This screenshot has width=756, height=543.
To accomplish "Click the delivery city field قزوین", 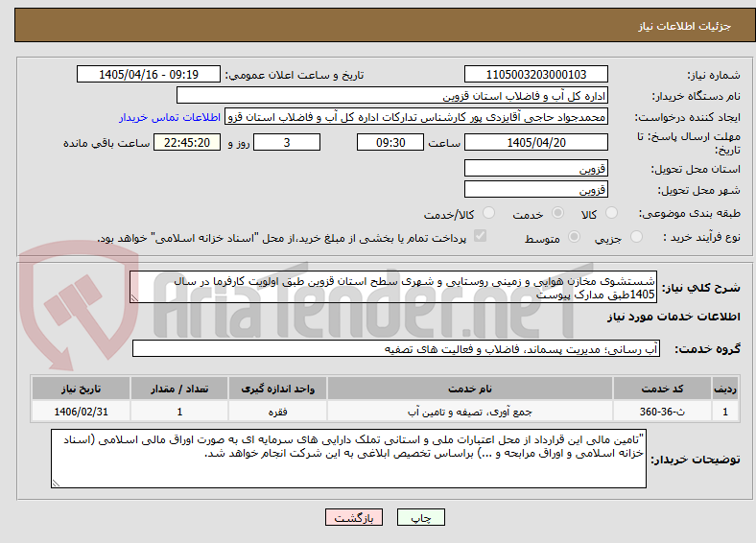I will tap(535, 189).
